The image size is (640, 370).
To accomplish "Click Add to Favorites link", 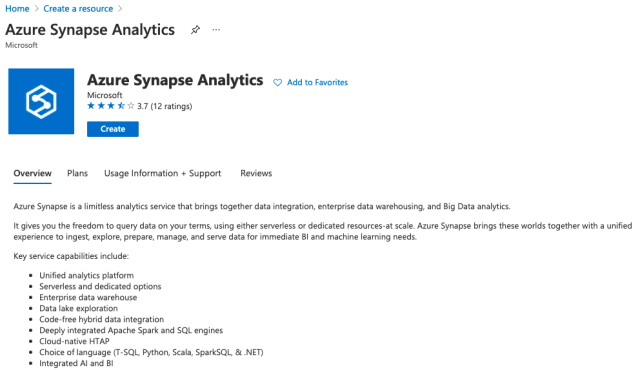I will click(317, 82).
